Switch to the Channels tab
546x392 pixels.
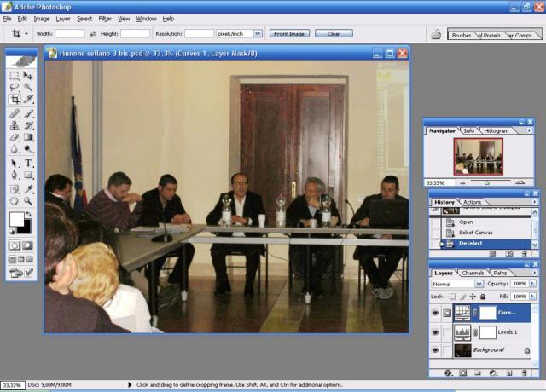(472, 273)
